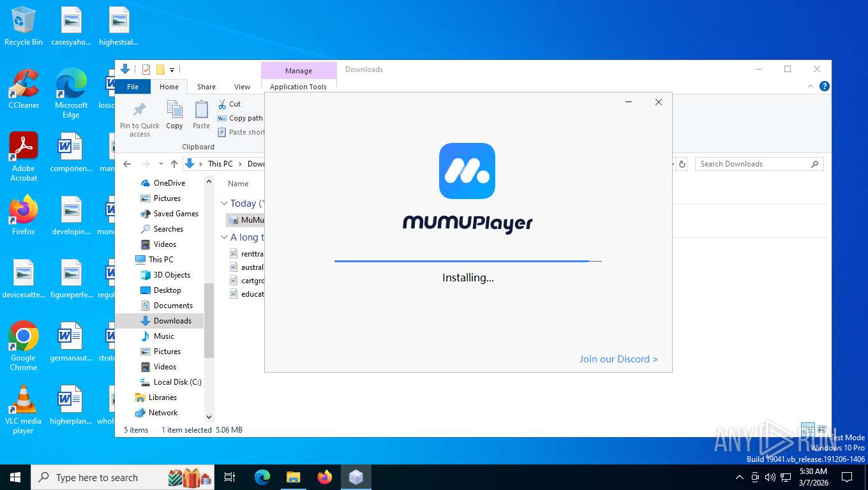The image size is (868, 490).
Task: Open Customize Quick Access Toolbar dropdown
Action: coord(172,70)
